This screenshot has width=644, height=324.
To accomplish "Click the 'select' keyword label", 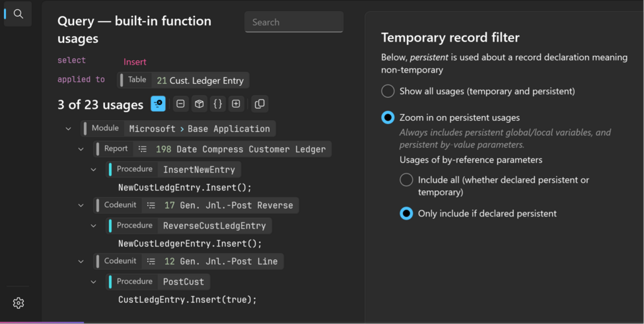I will [71, 60].
